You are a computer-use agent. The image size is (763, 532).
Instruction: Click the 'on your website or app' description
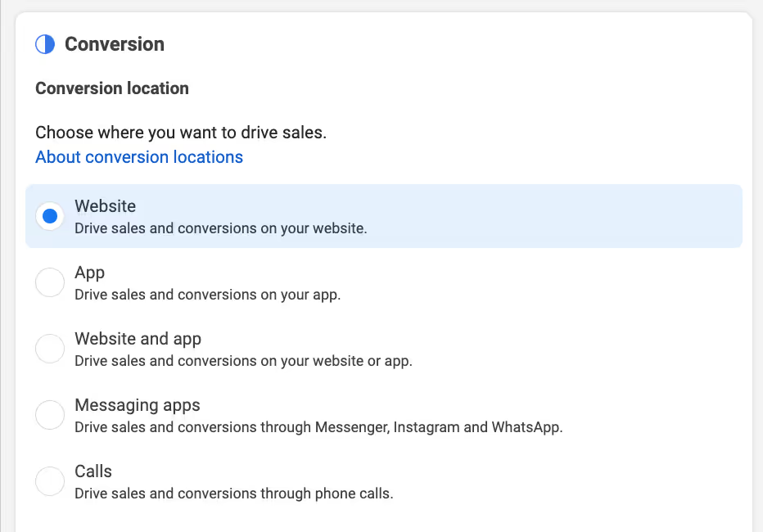point(243,361)
